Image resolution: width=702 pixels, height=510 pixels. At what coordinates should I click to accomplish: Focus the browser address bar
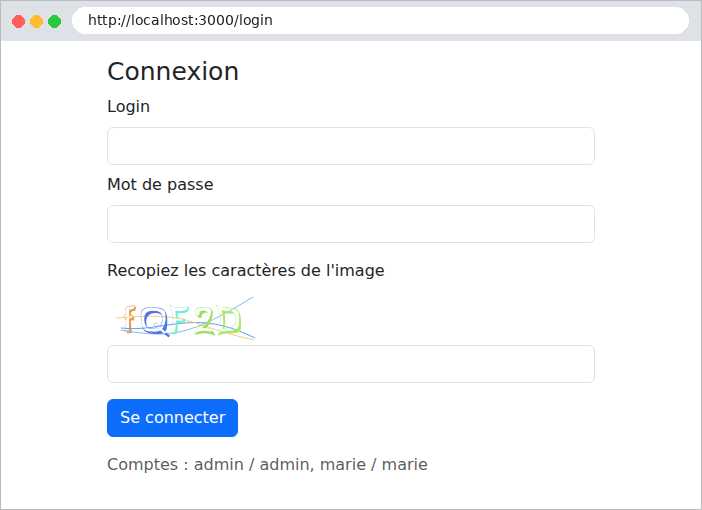coord(380,21)
